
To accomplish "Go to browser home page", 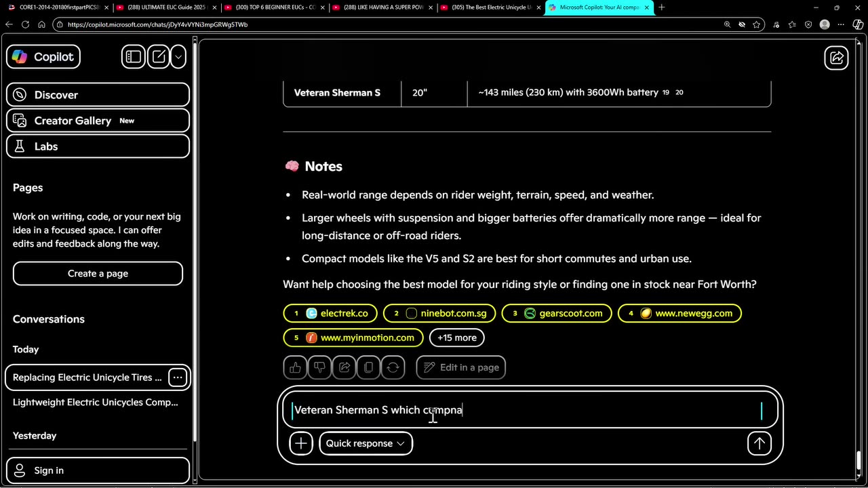I will pyautogui.click(x=41, y=24).
